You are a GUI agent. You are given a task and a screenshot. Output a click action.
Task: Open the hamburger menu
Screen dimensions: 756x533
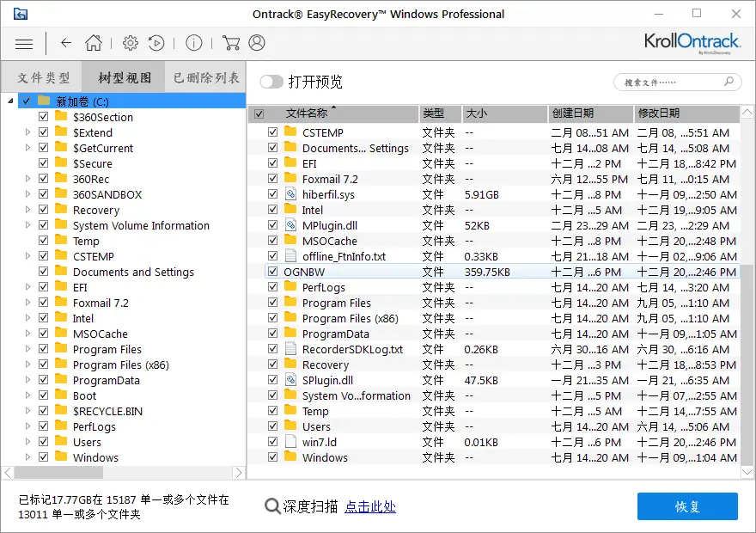pyautogui.click(x=23, y=43)
